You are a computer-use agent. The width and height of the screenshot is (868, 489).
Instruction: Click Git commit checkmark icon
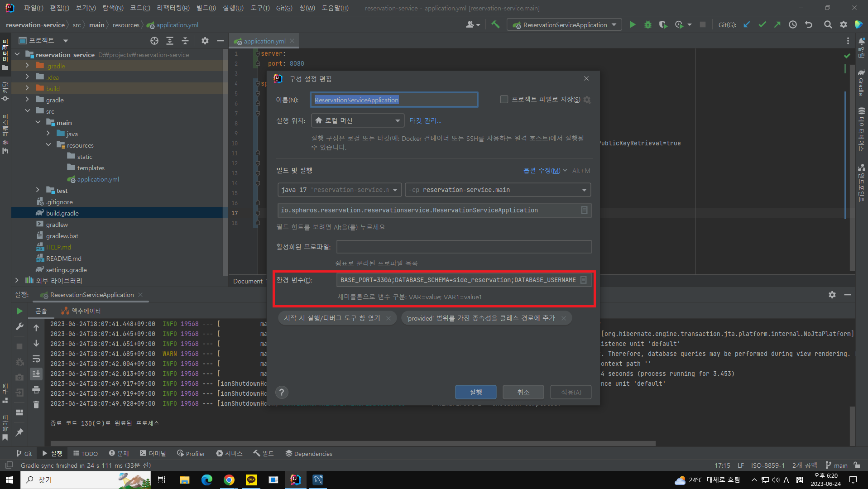(x=762, y=25)
